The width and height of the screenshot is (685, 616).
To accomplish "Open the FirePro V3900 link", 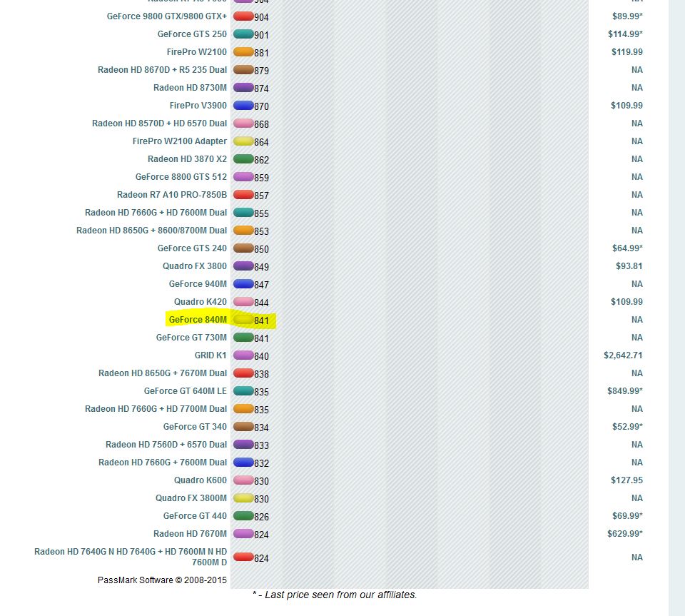I will 198,106.
